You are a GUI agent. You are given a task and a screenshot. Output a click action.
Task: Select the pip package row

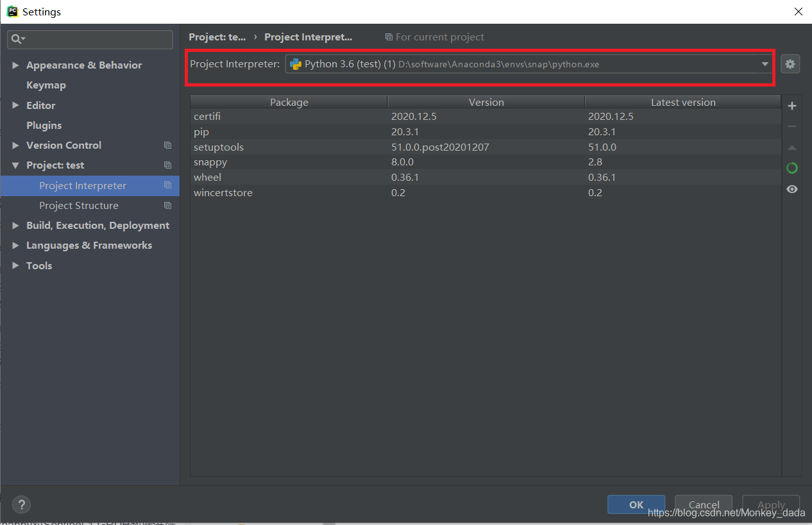click(x=486, y=132)
